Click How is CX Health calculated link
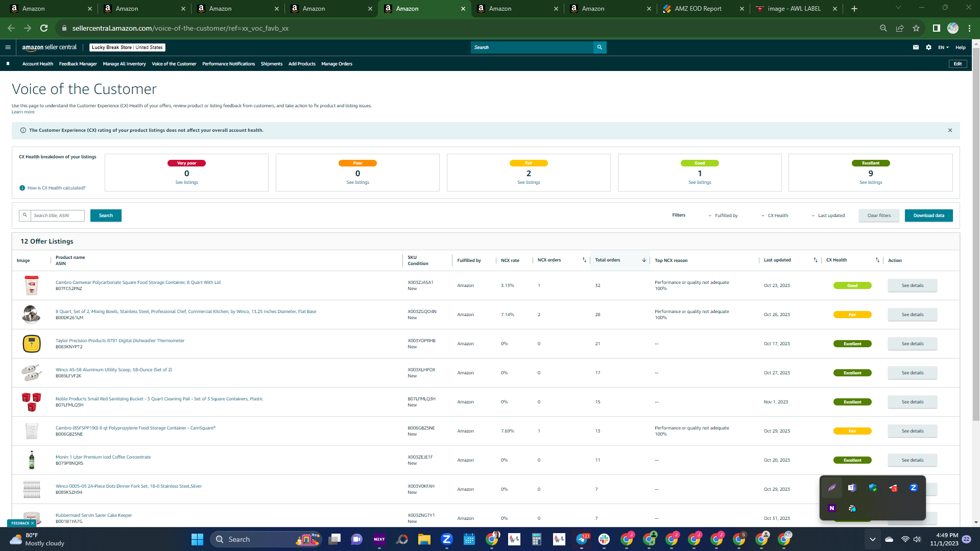 [56, 188]
